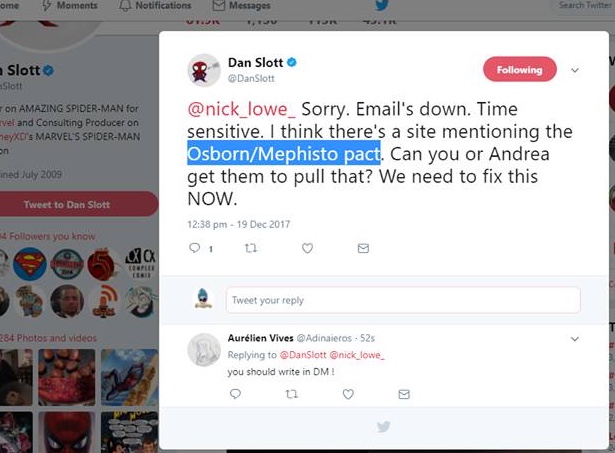
Task: Like Dan Slott's tweet with the heart icon
Action: 307,248
